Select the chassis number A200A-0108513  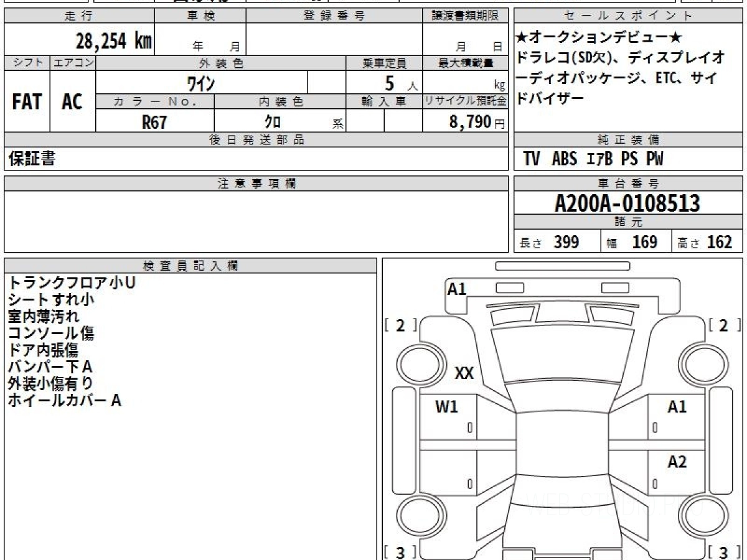click(627, 203)
